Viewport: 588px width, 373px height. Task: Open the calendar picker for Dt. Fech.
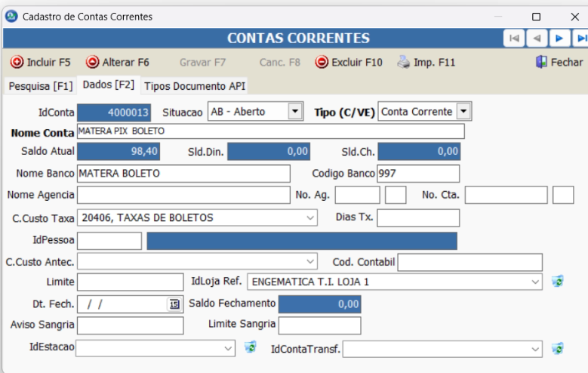[x=174, y=304]
